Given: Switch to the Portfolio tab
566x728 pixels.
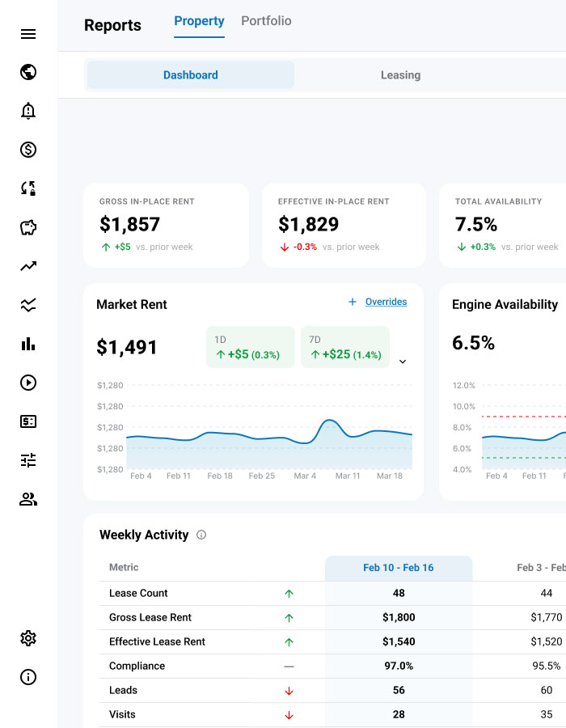Looking at the screenshot, I should (x=266, y=21).
